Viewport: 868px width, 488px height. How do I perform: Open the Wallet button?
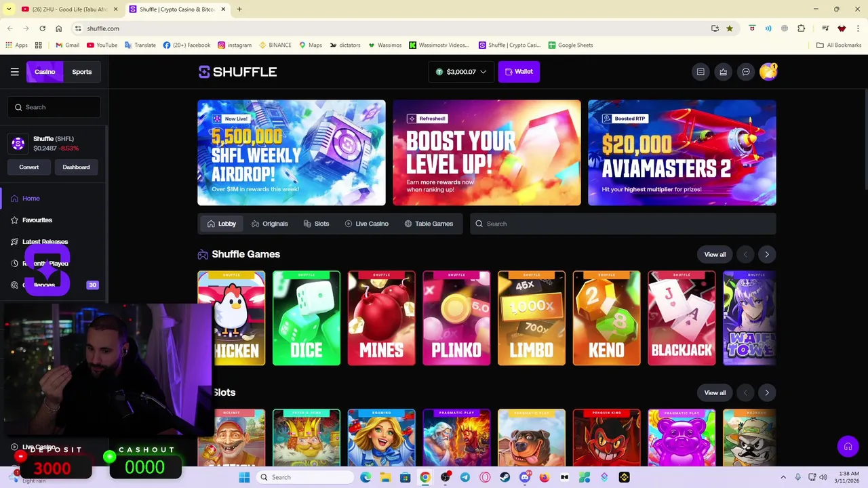(x=519, y=72)
